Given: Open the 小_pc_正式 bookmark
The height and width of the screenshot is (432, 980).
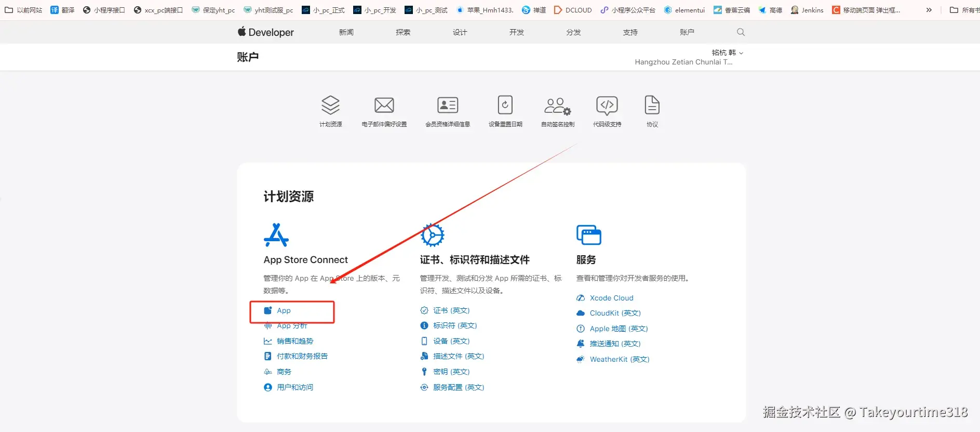Looking at the screenshot, I should [323, 10].
